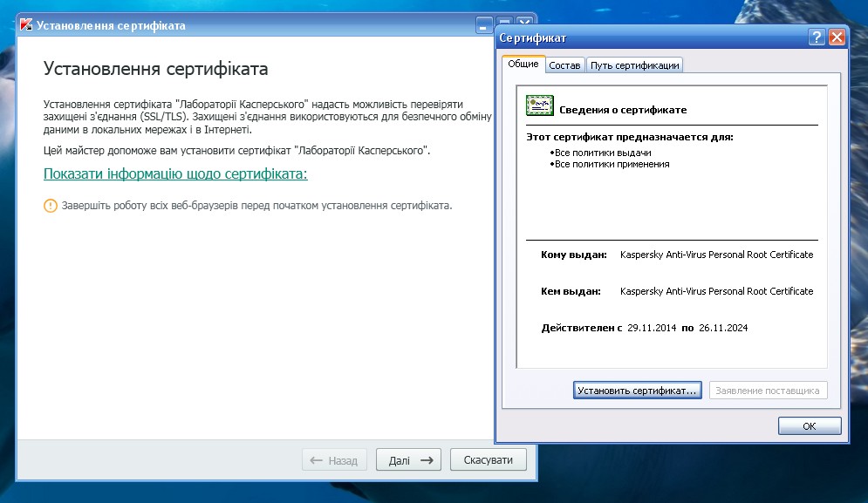Click the Кому выдан certificate name value
The width and height of the screenshot is (868, 503).
coord(716,255)
